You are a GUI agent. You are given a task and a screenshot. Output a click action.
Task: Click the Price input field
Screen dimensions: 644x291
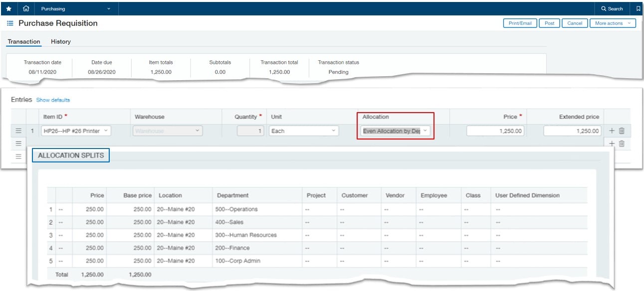(x=495, y=131)
